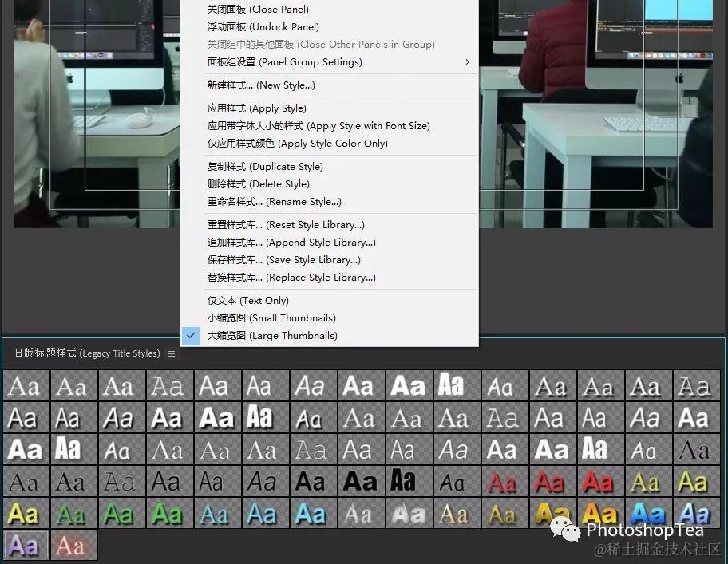Click Close Other Panels in Group entry

click(329, 45)
